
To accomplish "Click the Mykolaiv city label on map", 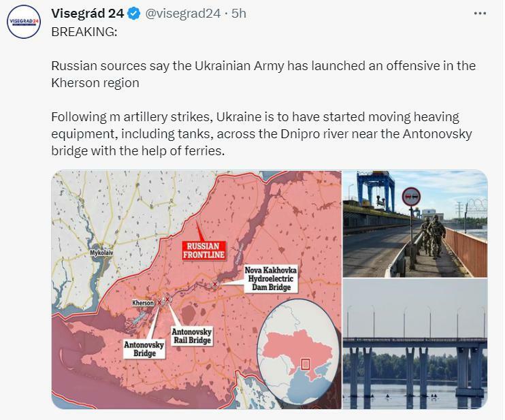I will tap(101, 253).
